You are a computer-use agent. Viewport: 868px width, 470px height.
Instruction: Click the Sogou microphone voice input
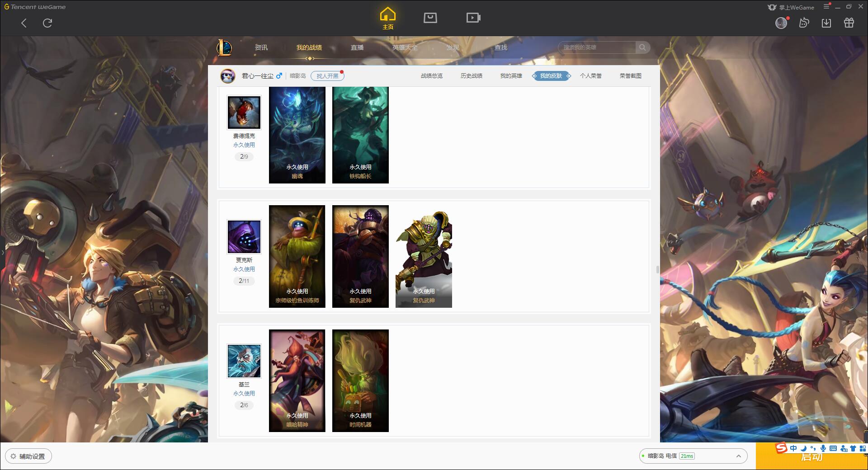pos(823,448)
